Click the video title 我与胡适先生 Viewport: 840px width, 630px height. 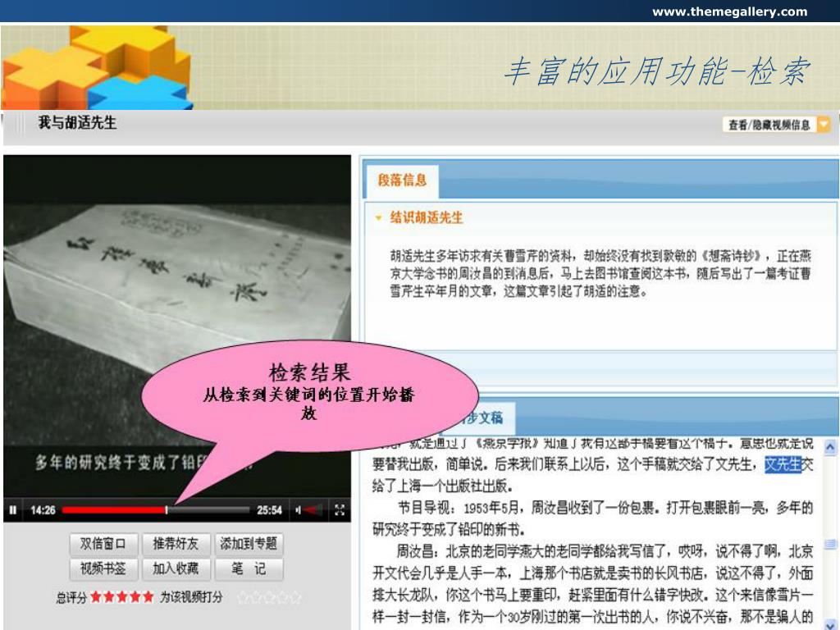tap(77, 123)
